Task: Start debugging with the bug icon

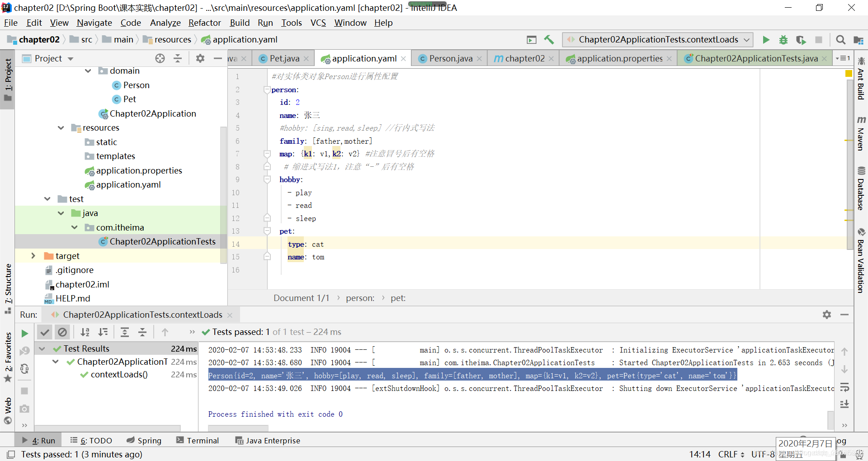Action: [x=783, y=40]
